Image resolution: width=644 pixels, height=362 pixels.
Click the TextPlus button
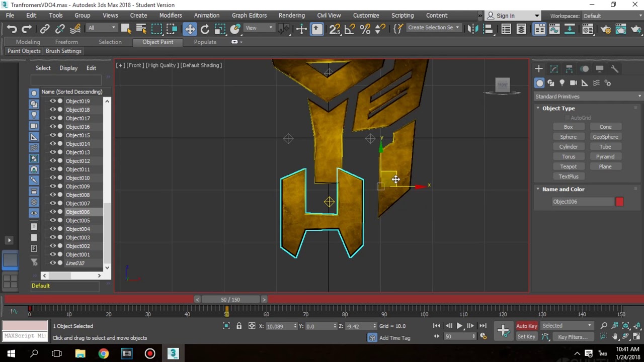click(x=569, y=176)
